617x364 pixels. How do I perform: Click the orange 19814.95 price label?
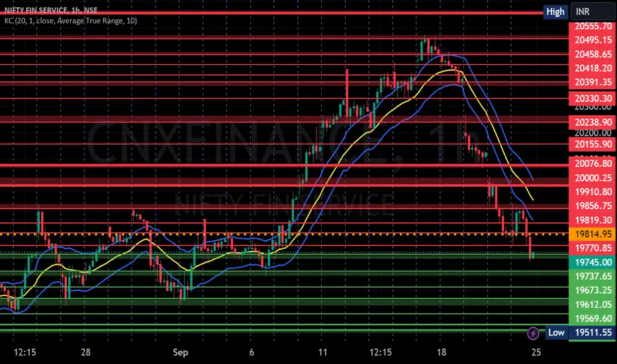[x=593, y=234]
